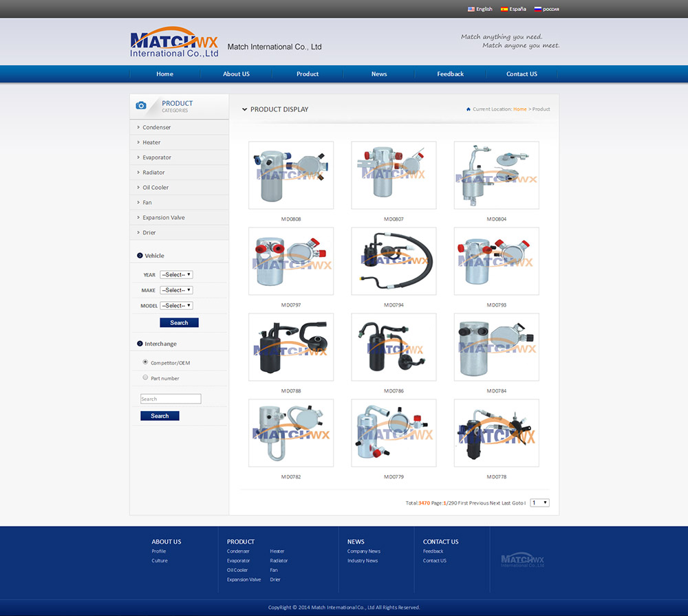Click the Next pagination link
Viewport: 688px width, 616px height.
point(495,503)
